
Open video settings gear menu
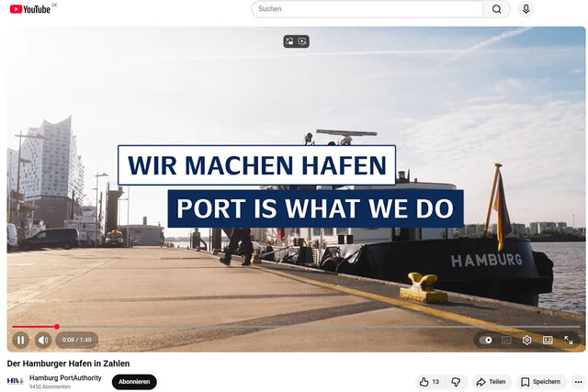[526, 340]
